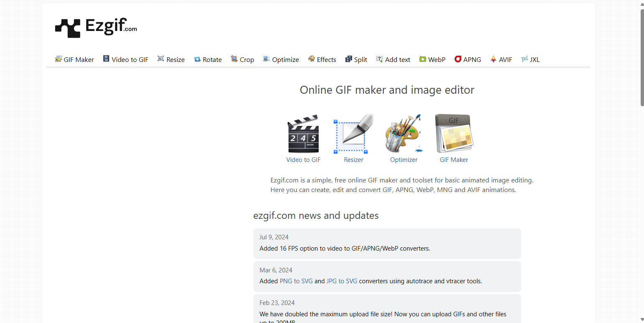The height and width of the screenshot is (323, 644).
Task: Click the Ezgif puzzle-piece logo icon
Action: pos(67,28)
